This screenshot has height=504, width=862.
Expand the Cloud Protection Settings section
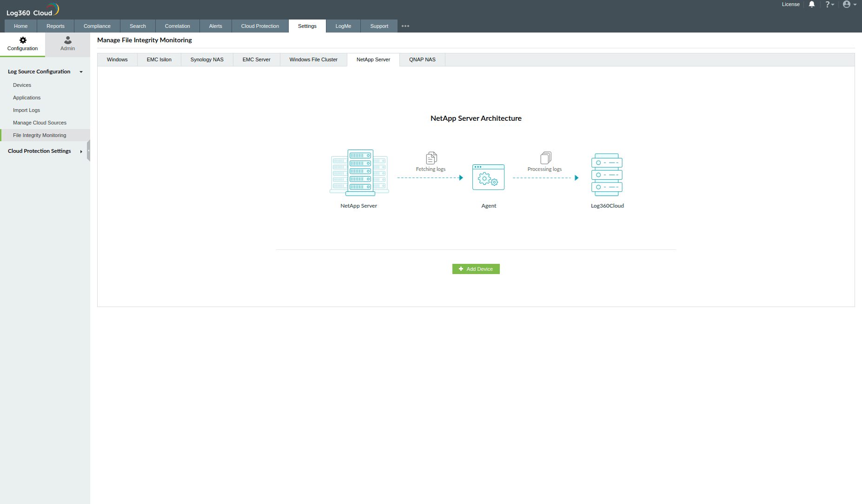(x=81, y=151)
